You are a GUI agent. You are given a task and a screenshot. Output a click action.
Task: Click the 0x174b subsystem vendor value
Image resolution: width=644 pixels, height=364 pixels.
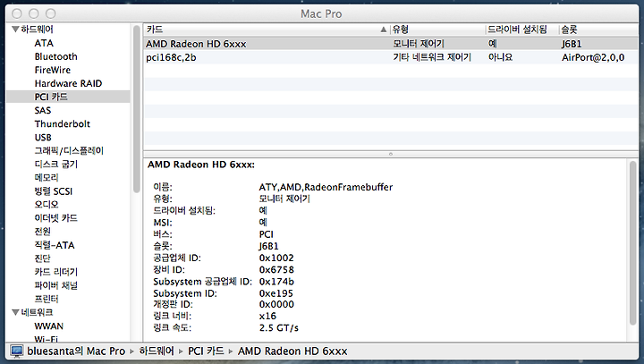point(276,282)
